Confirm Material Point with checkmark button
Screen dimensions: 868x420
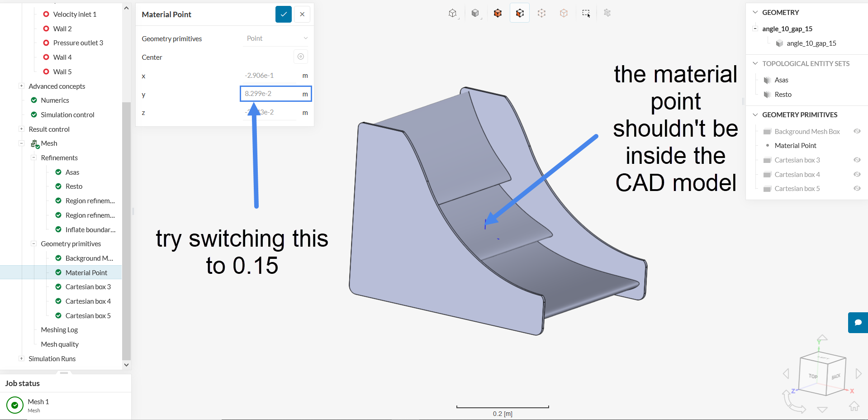(284, 14)
